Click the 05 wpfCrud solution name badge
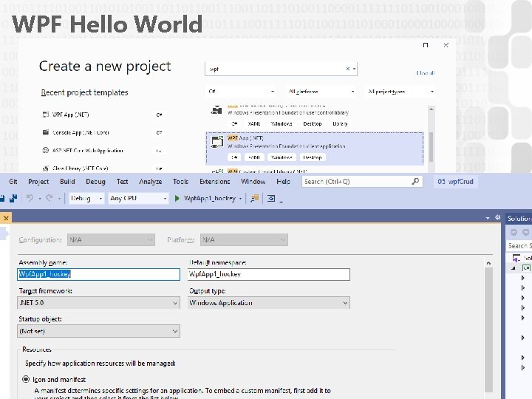 pos(455,182)
